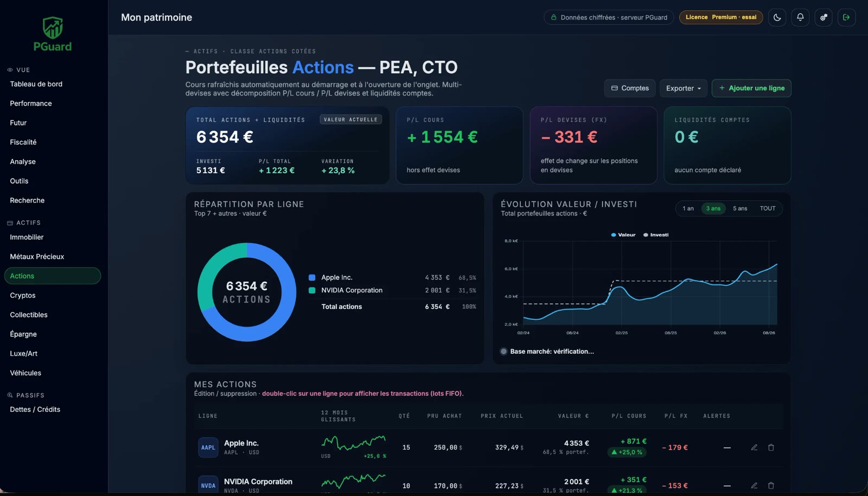Open the Cryptos assets page
The image size is (868, 496).
23,295
